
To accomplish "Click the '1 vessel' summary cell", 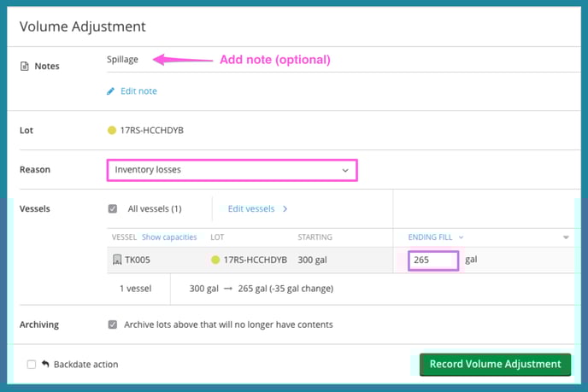I will click(x=135, y=289).
